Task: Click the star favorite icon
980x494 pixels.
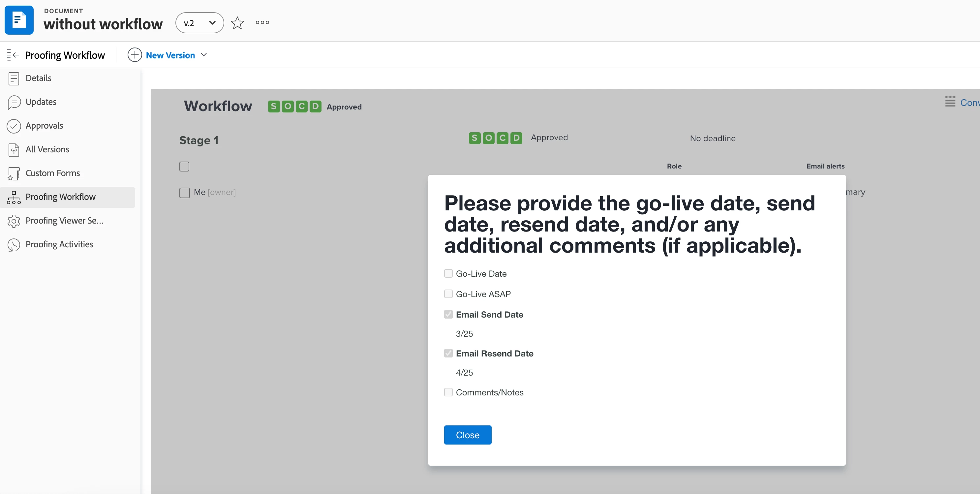Action: pyautogui.click(x=237, y=23)
